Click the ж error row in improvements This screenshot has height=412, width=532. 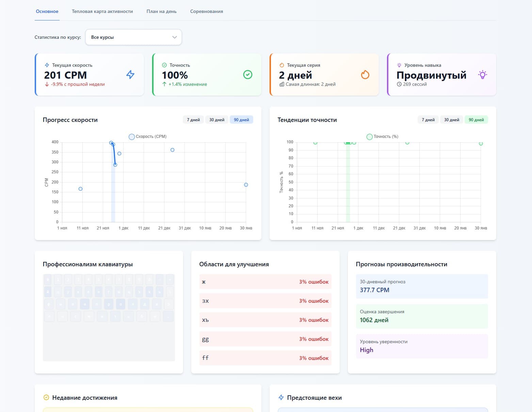(x=265, y=282)
